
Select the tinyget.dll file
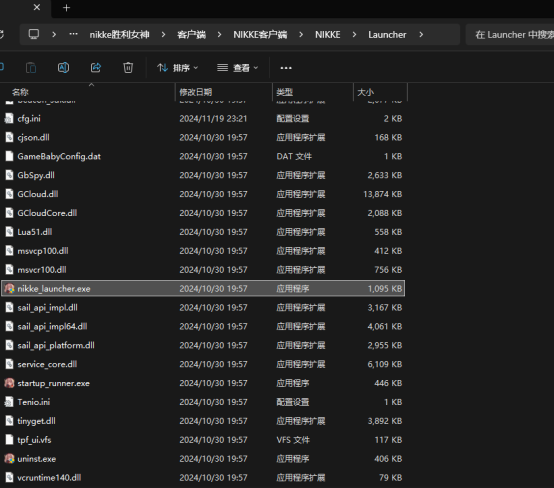coord(203,421)
